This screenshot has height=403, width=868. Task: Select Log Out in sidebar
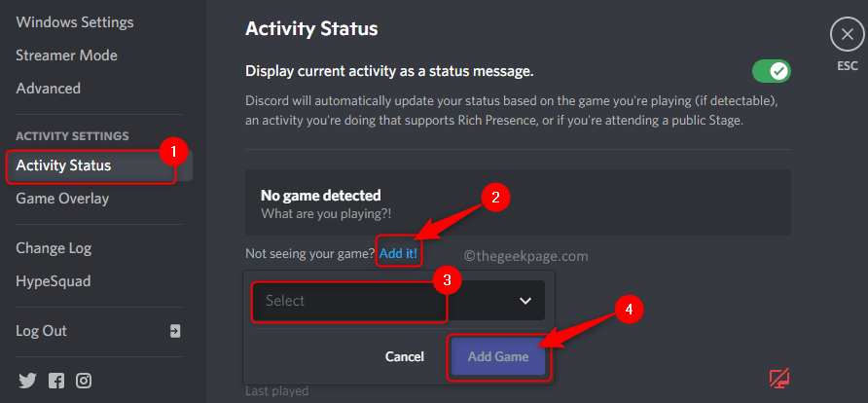pos(42,331)
